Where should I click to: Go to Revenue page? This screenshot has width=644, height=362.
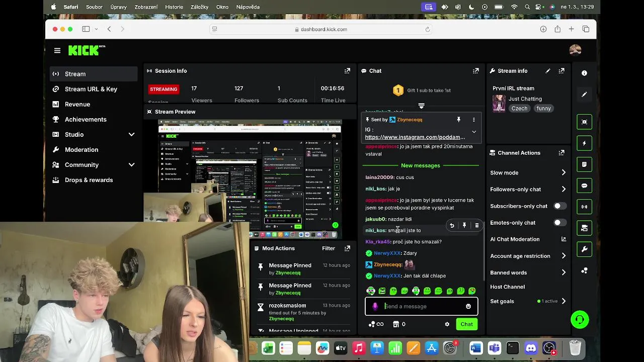coord(94,104)
